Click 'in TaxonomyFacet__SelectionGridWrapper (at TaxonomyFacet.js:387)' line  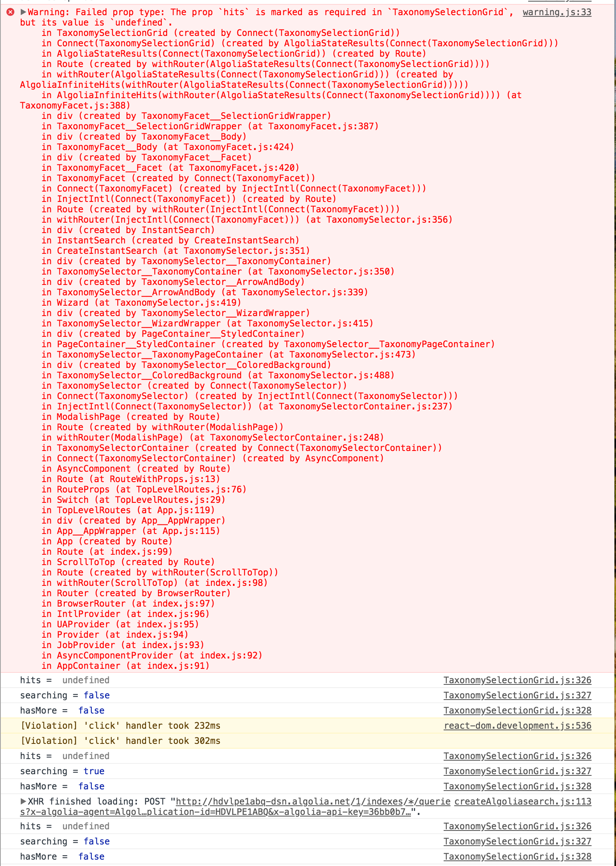click(210, 126)
